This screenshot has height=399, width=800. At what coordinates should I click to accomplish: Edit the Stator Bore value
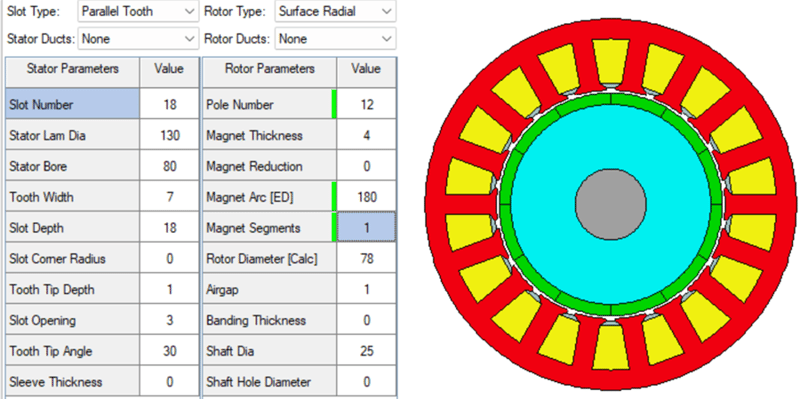point(169,166)
